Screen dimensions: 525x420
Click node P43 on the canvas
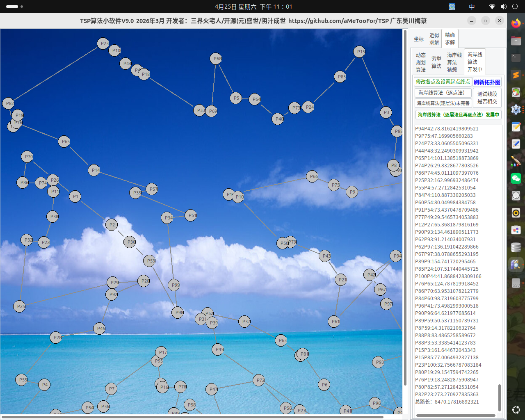(325, 256)
